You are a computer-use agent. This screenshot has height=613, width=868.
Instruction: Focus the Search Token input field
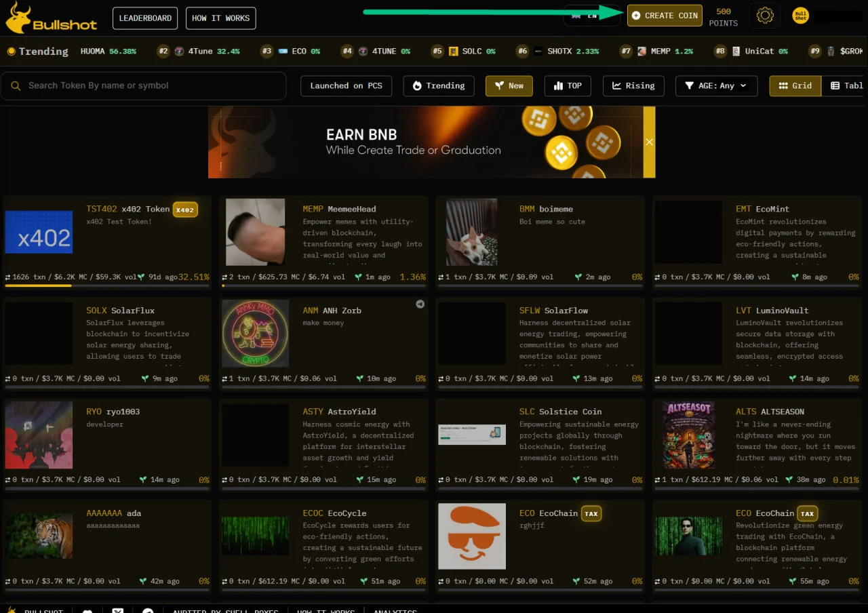[143, 86]
